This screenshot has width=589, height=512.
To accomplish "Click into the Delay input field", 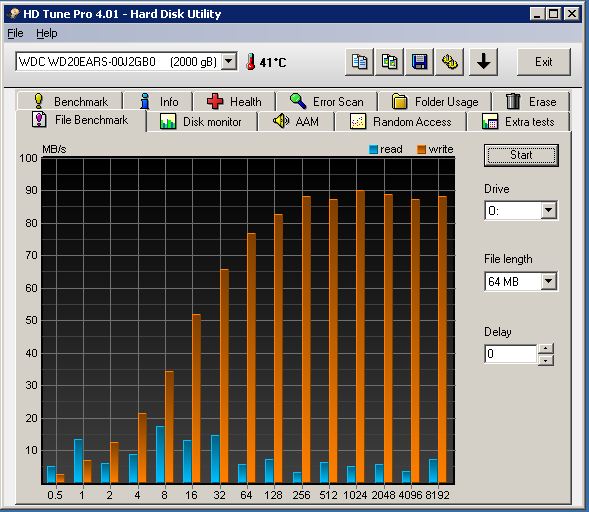I will tap(511, 354).
